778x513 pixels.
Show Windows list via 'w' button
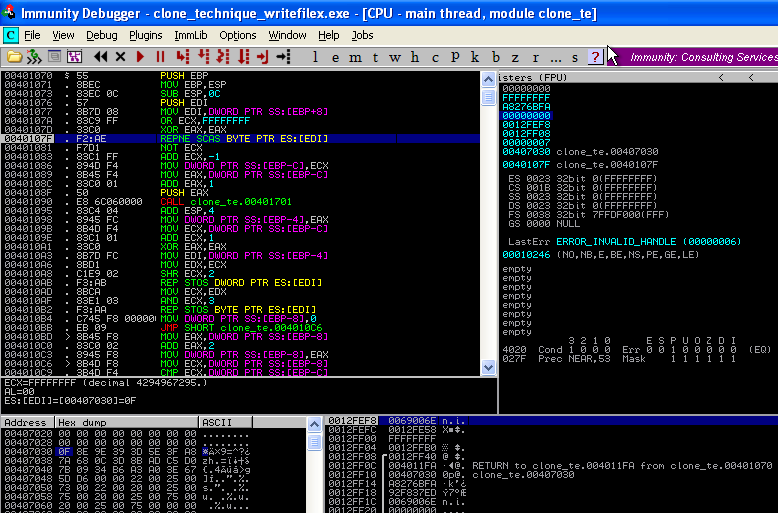[x=395, y=58]
